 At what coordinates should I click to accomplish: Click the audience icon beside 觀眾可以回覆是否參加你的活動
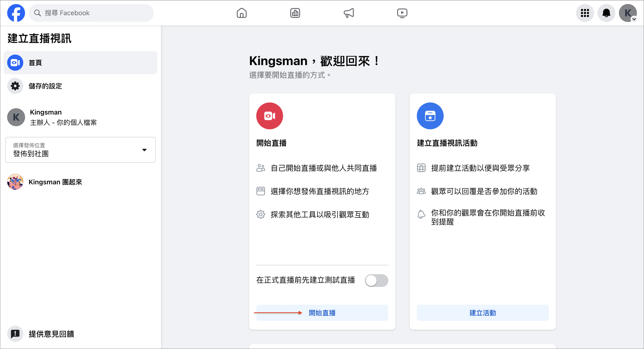[x=421, y=191]
